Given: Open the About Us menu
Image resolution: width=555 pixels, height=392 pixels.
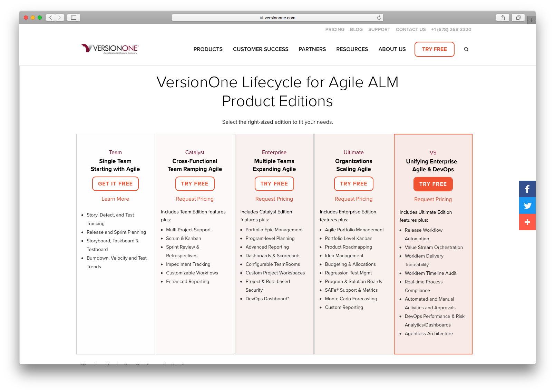Looking at the screenshot, I should click(x=392, y=49).
